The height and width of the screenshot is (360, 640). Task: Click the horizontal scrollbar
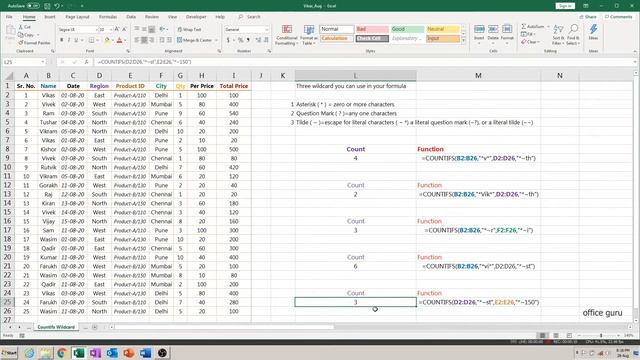tap(223, 327)
